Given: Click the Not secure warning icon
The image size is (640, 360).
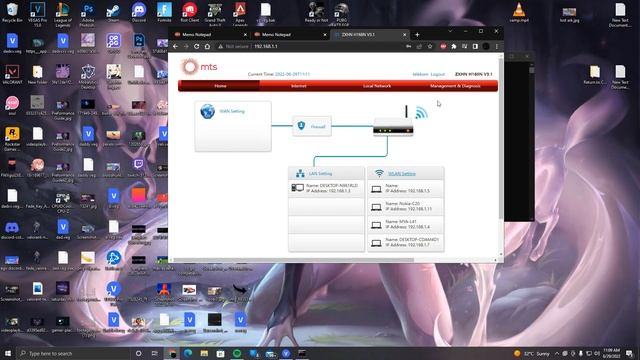Looking at the screenshot, I should [x=220, y=47].
